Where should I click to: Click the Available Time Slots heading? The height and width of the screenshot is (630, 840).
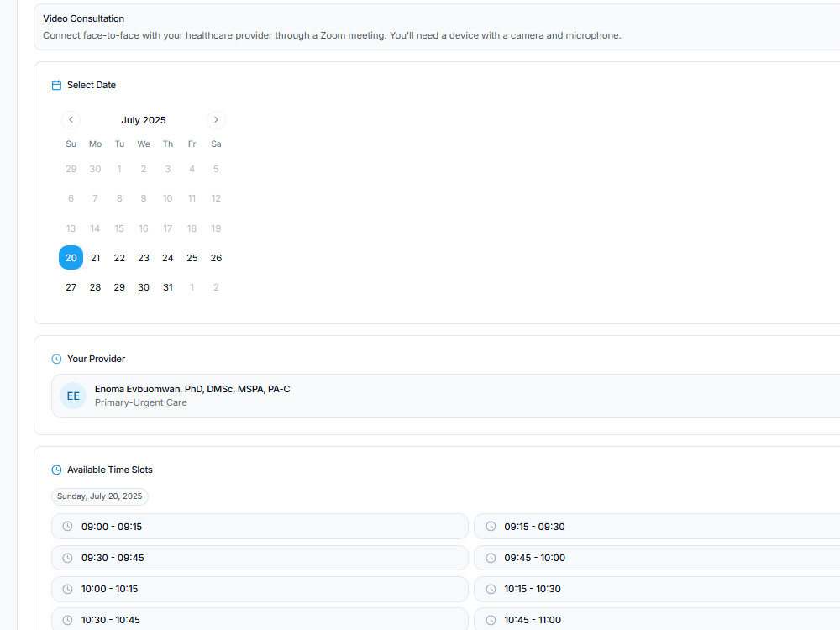tap(110, 470)
